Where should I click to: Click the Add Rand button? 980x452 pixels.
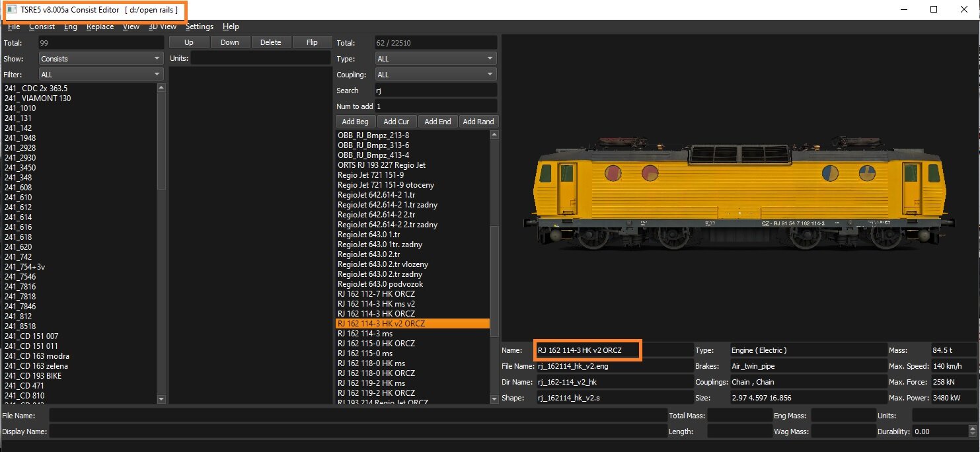478,122
